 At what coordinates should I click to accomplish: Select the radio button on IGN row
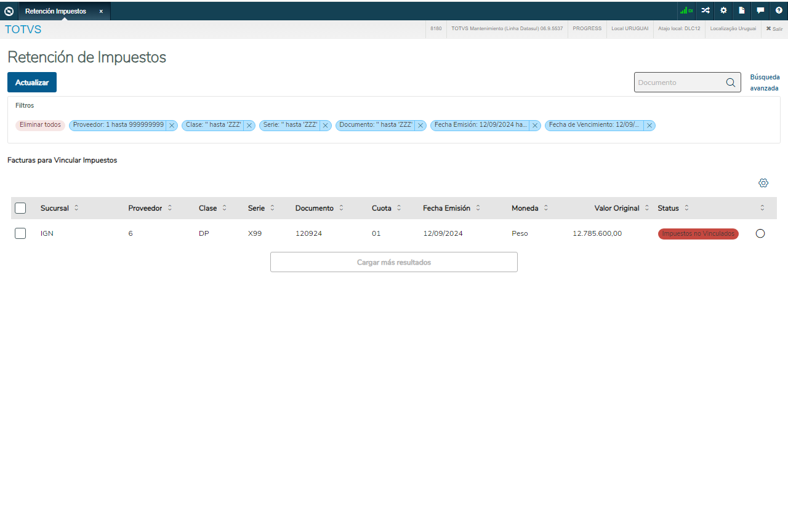click(x=760, y=233)
